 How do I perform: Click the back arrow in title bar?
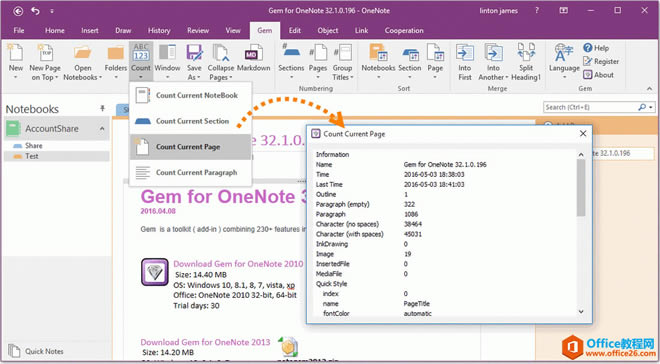coord(18,11)
